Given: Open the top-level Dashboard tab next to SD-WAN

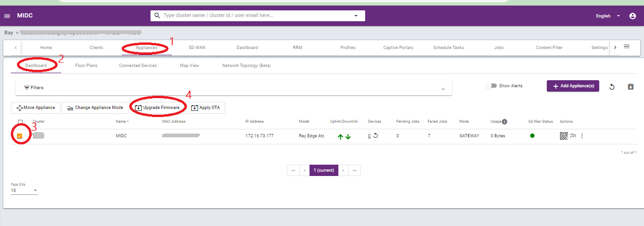Looking at the screenshot, I should 247,48.
